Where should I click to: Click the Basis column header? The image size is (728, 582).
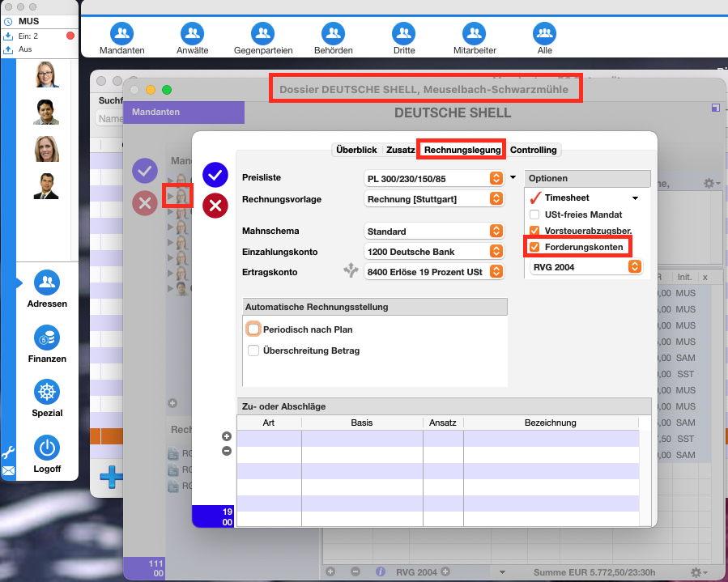click(362, 423)
